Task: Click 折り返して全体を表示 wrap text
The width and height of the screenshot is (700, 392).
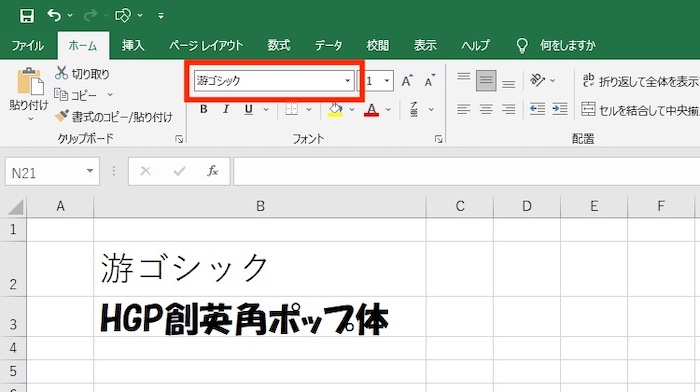Action: [640, 81]
